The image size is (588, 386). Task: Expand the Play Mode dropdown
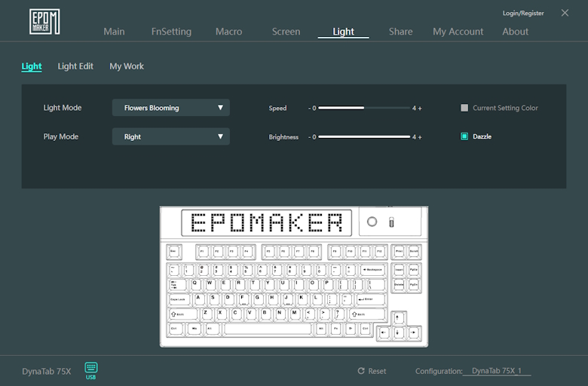171,136
